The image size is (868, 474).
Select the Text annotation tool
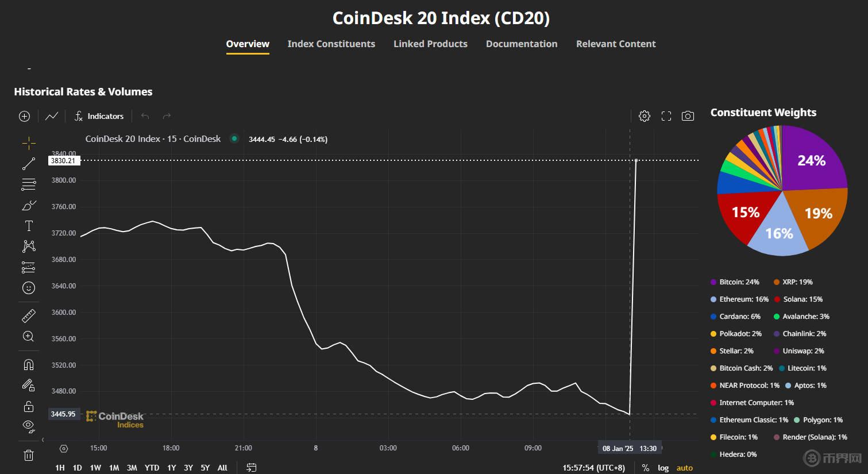point(28,225)
